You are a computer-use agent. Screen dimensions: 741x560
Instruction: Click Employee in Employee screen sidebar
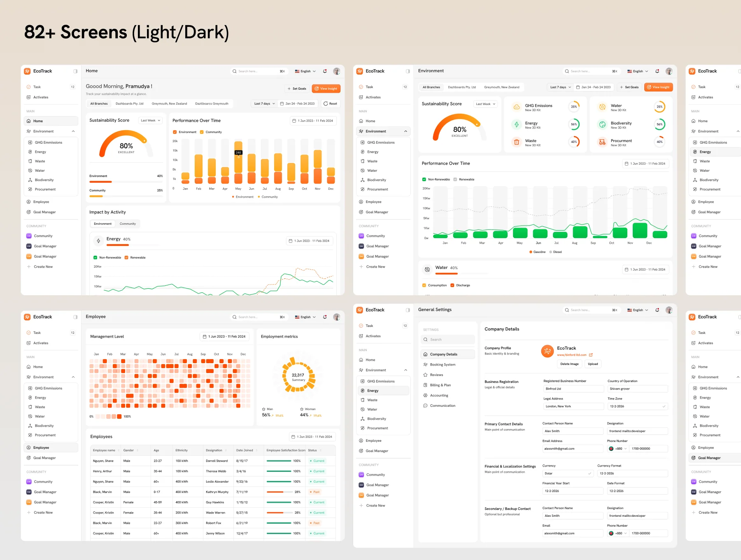(x=51, y=448)
